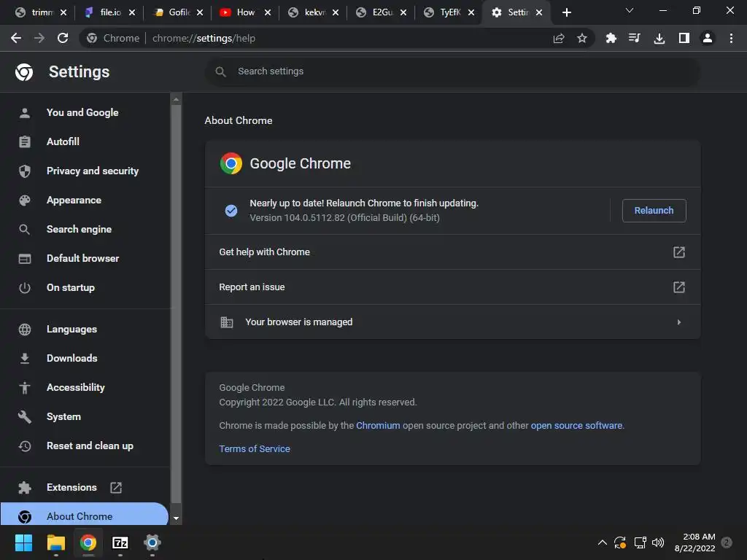
Task: Open On startup settings
Action: pos(71,287)
